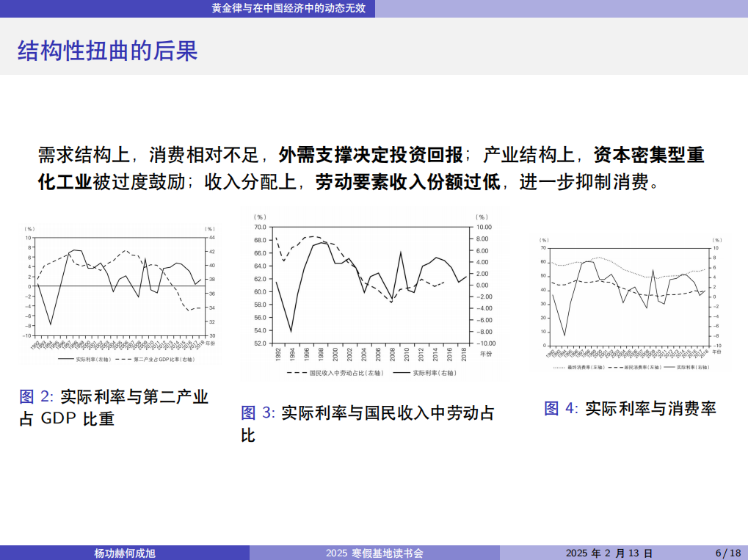Click the 第二产业占GDP比率 legend entry in left chart
This screenshot has width=748, height=560.
point(163,360)
